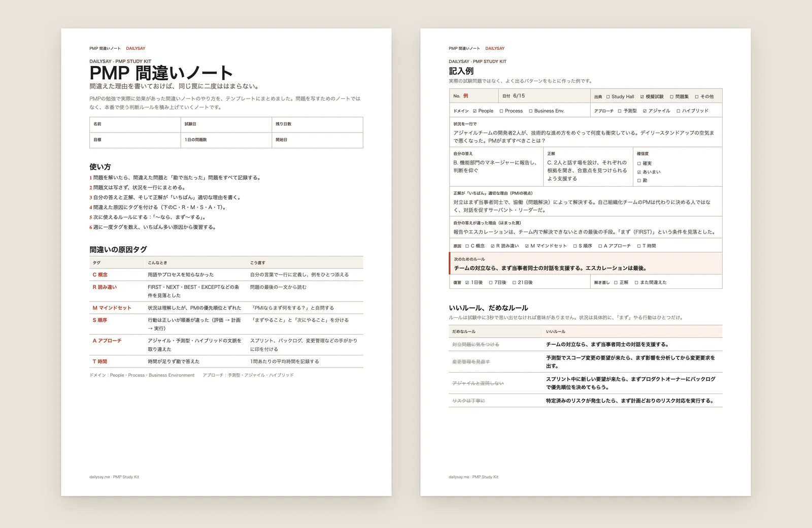
Task: Click the struck-through rule 変更管理を見直す
Action: pos(471,362)
